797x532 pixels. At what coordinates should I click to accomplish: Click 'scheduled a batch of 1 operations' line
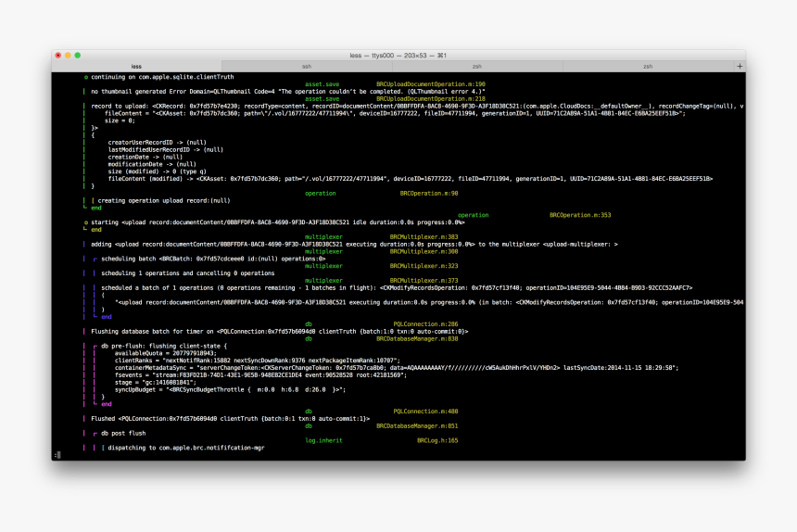coord(397,288)
